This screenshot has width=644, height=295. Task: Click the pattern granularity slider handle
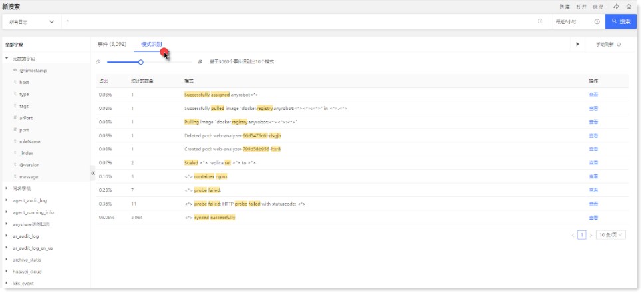tap(141, 62)
